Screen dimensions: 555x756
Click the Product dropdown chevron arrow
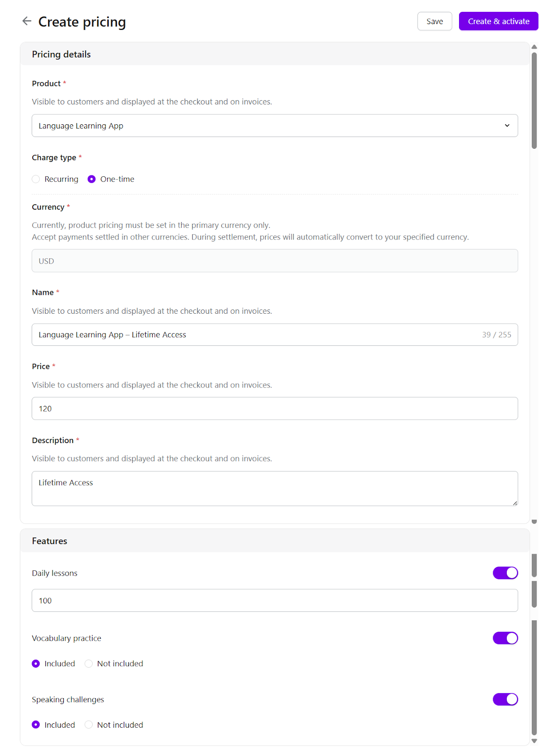tap(507, 126)
